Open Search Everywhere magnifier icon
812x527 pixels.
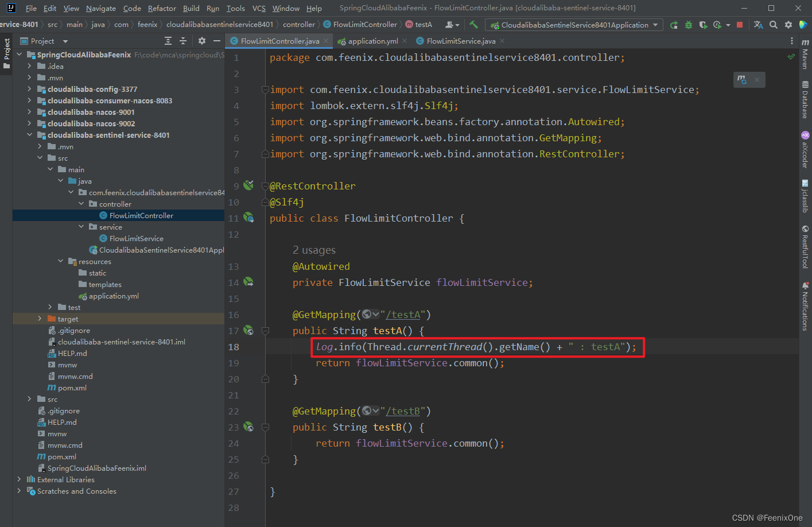click(774, 25)
